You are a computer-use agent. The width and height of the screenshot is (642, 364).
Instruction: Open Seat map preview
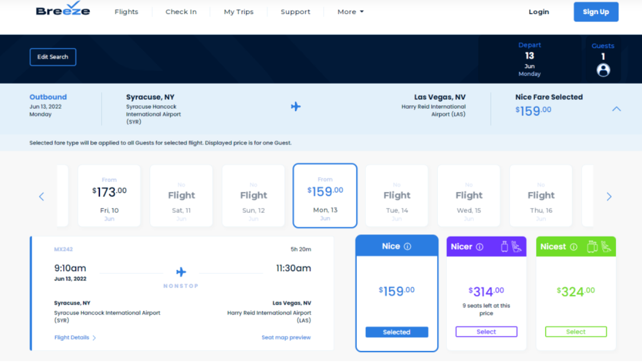[286, 338]
